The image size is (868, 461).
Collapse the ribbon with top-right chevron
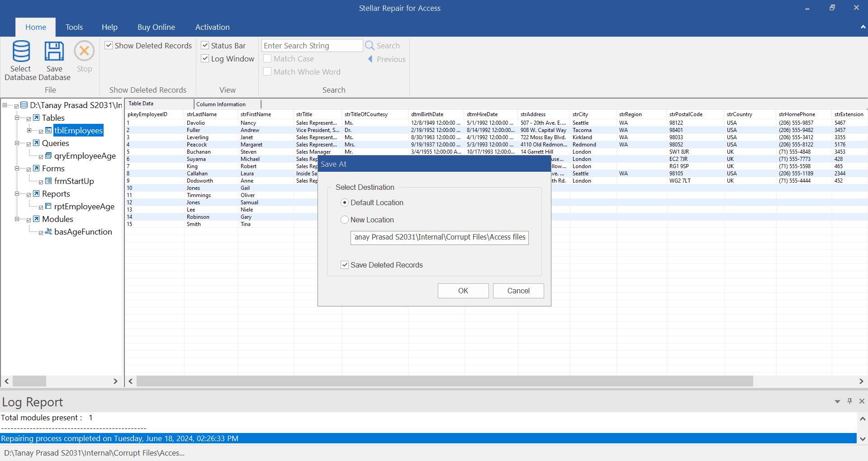[863, 27]
